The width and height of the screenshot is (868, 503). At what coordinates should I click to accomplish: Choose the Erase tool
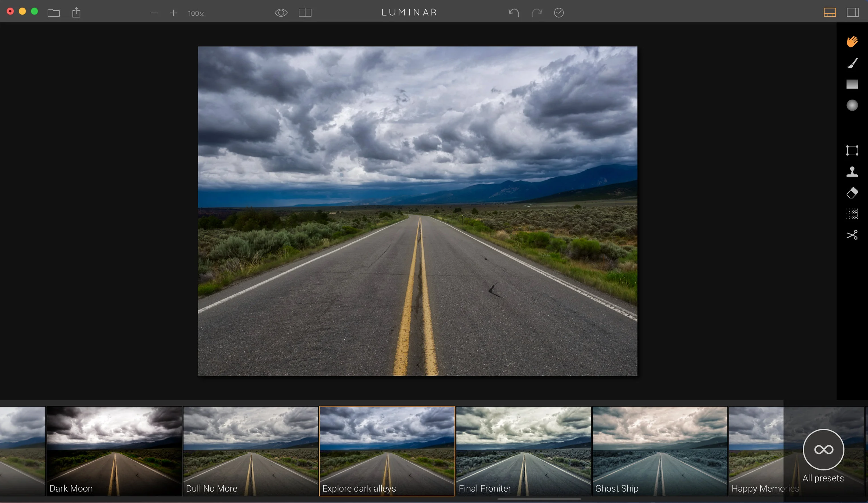(x=852, y=193)
